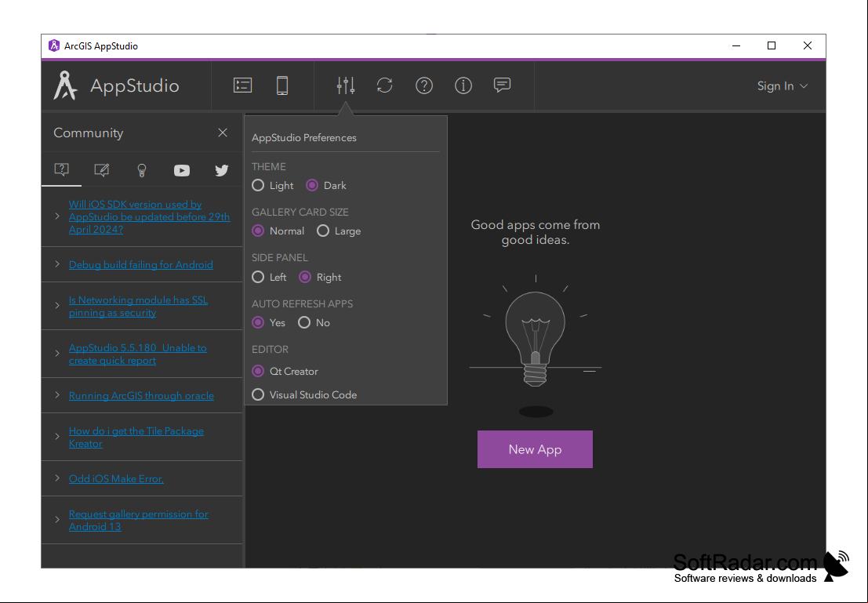Open the gallery list view icon

(242, 85)
